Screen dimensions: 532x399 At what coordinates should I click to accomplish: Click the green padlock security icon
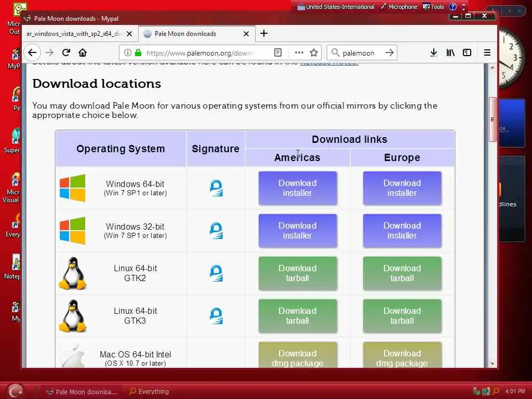[x=138, y=52]
